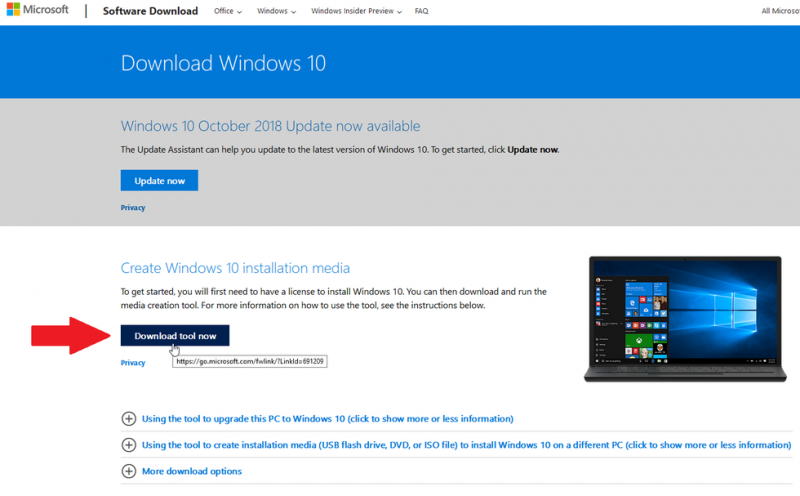The width and height of the screenshot is (800, 496).
Task: Click the Update now button
Action: pyautogui.click(x=159, y=180)
